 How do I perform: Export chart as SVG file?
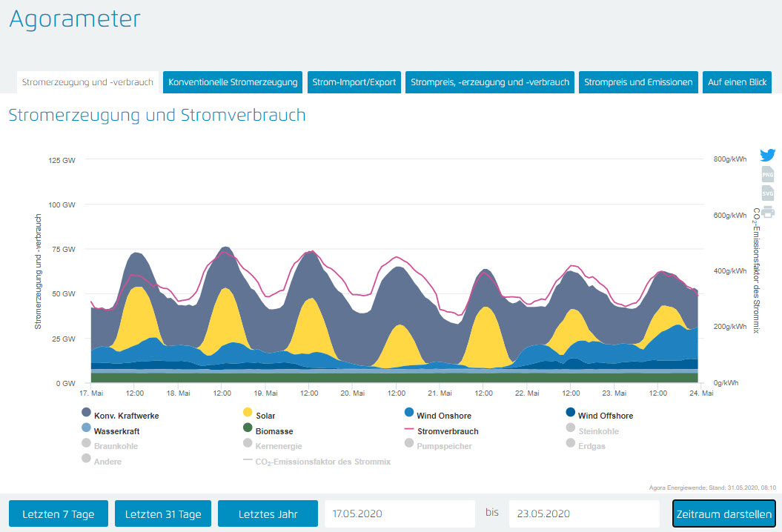pos(767,193)
